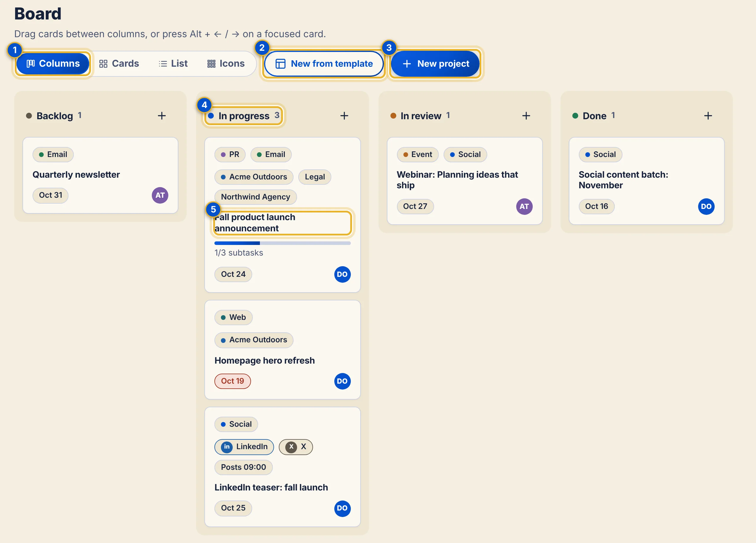This screenshot has width=756, height=543.
Task: Click New from template button
Action: [x=324, y=64]
